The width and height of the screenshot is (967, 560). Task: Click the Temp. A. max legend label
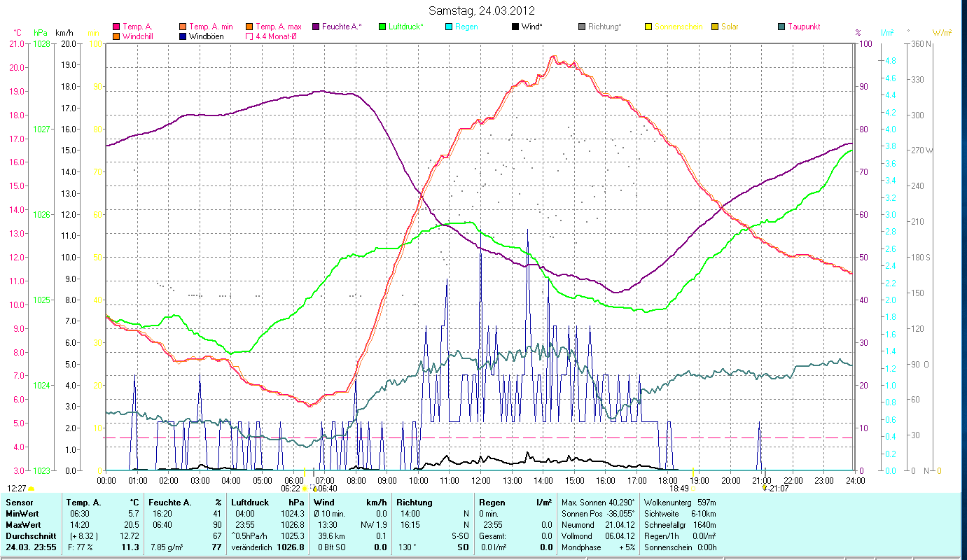(x=279, y=27)
